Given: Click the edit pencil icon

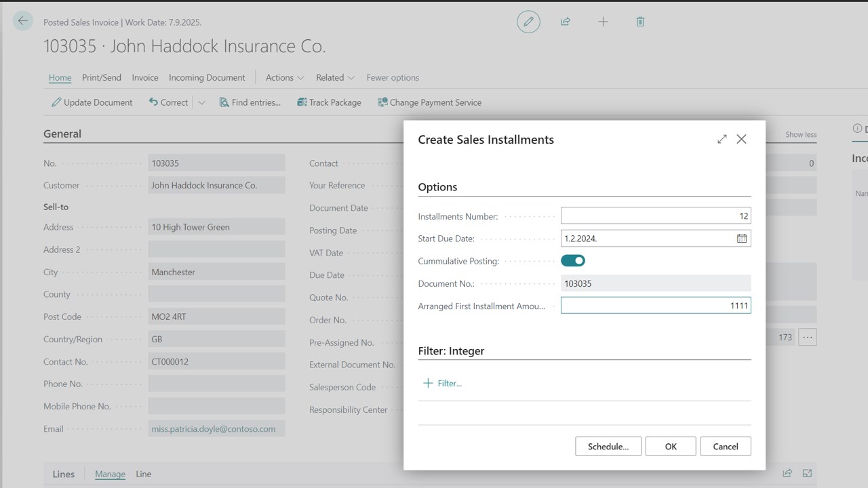Looking at the screenshot, I should pos(528,22).
